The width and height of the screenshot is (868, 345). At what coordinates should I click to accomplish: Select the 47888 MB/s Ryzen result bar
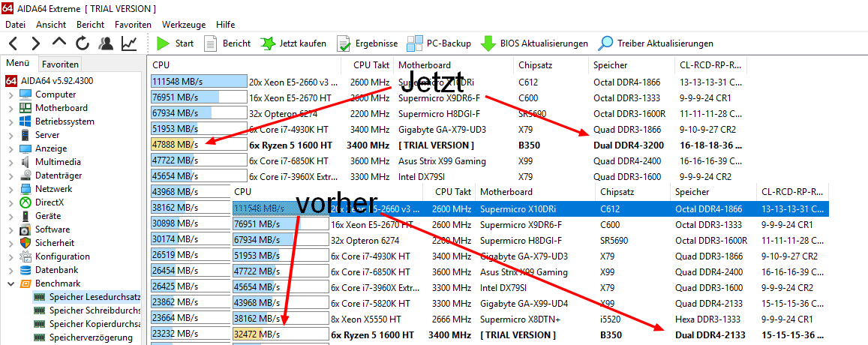pyautogui.click(x=198, y=145)
